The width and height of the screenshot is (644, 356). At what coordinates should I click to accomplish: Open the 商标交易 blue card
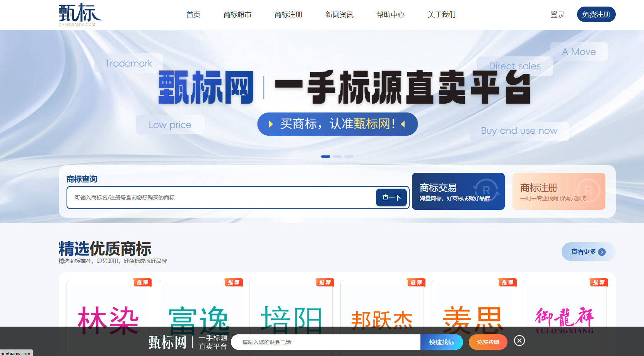tap(458, 191)
